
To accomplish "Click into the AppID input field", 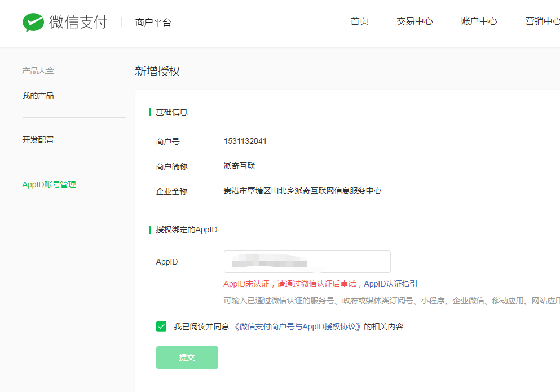I will click(307, 262).
